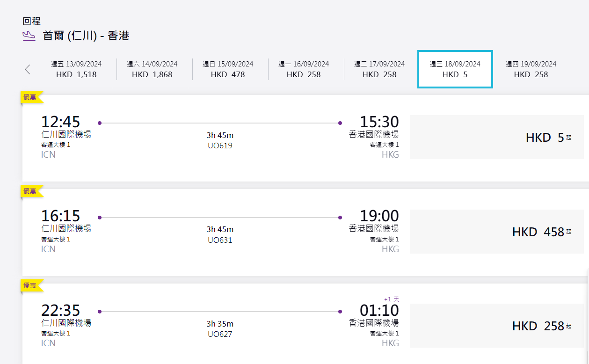Click the yellow 優惠 tag on 12:45 flight
This screenshot has height=364, width=589.
point(30,97)
